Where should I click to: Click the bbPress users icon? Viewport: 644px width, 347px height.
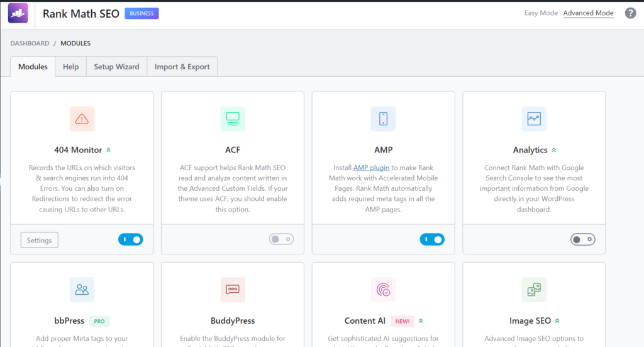coord(82,290)
